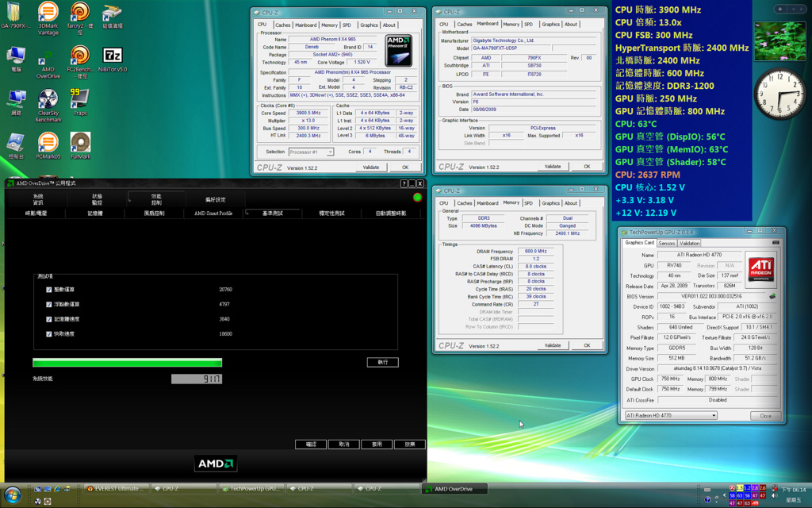
Task: Click Validate in the CPU-Z CPU window
Action: point(371,167)
